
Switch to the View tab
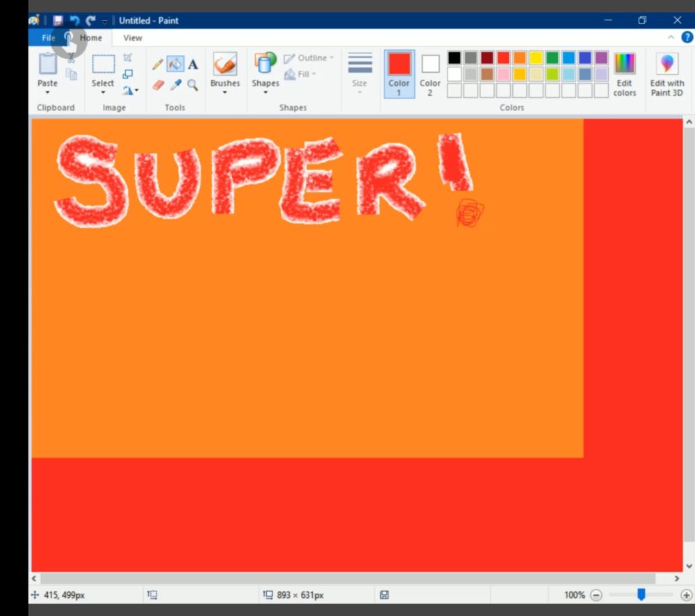131,38
